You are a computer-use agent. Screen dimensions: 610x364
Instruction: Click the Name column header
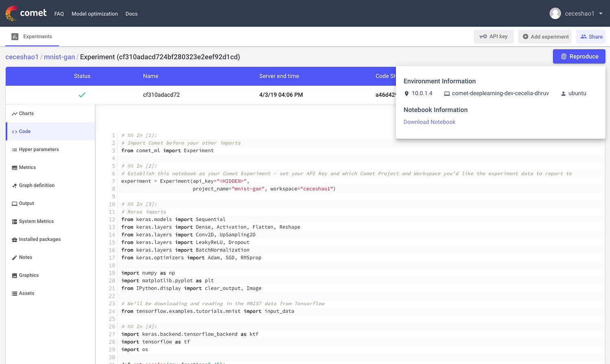[150, 76]
